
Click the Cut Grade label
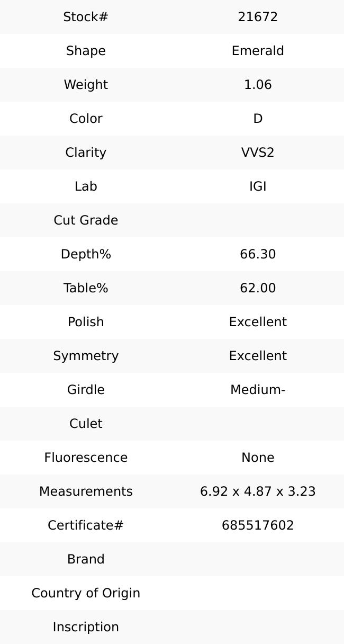(86, 220)
